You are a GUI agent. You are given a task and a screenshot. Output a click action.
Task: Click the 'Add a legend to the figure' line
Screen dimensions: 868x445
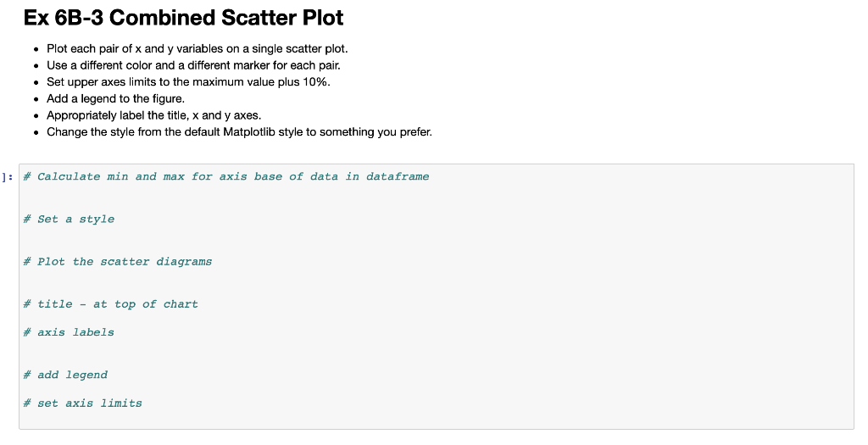(115, 98)
